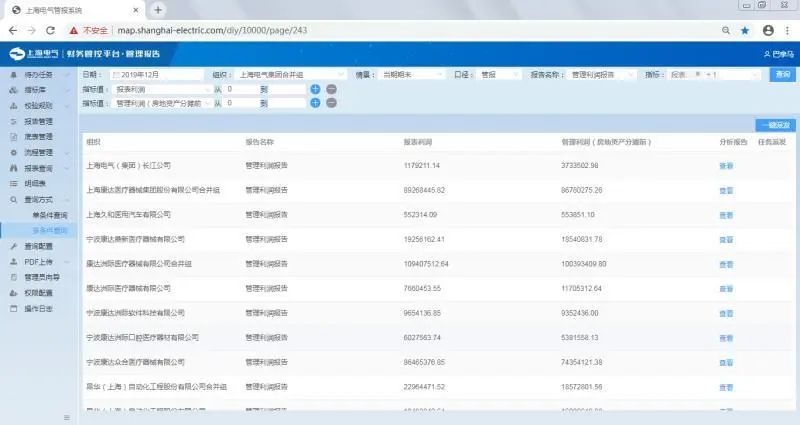Select 单条件查询 in sidebar
This screenshot has width=800, height=425.
coord(49,215)
